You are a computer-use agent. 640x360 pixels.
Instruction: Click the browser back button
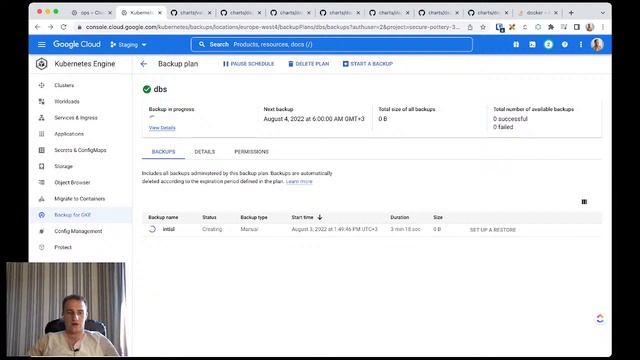point(38,27)
